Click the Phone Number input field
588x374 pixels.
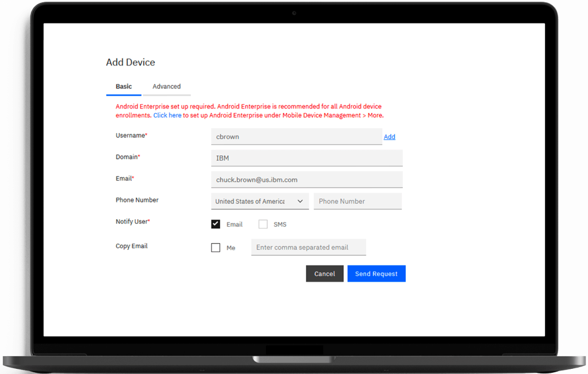(x=358, y=201)
